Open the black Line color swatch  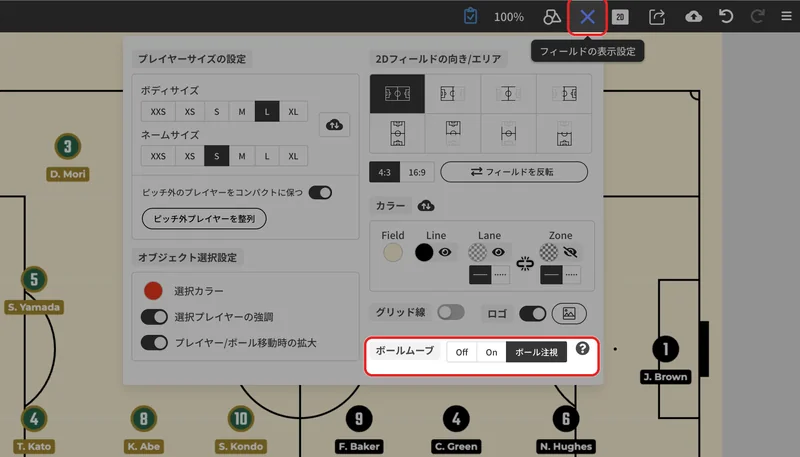[424, 252]
